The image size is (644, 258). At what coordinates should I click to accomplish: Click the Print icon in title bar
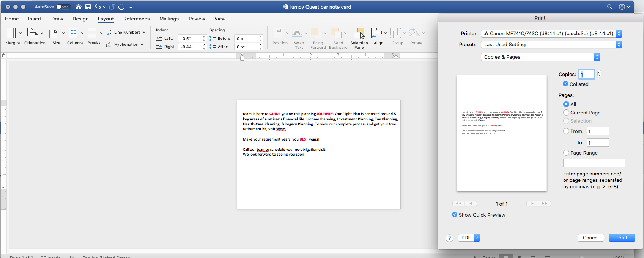click(x=121, y=7)
